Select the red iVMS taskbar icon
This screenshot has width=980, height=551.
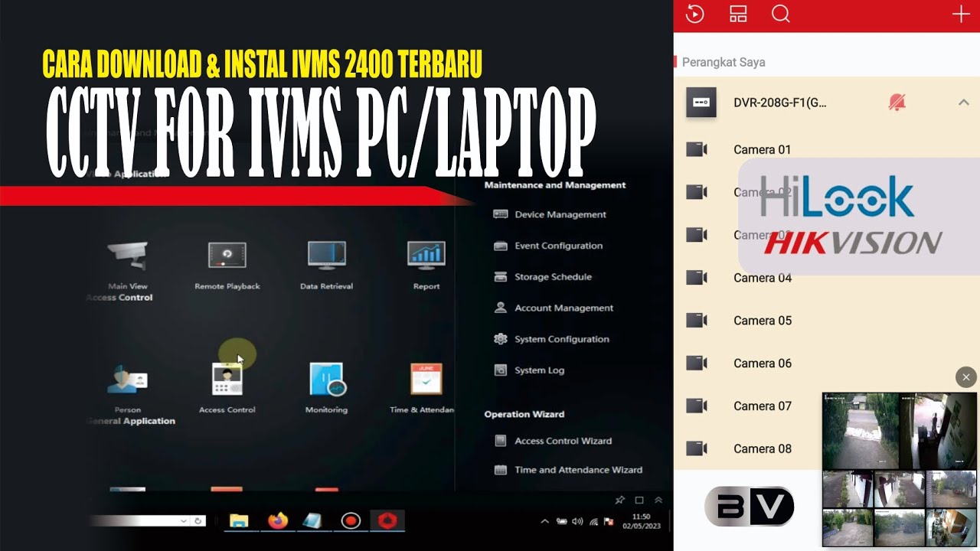387,521
